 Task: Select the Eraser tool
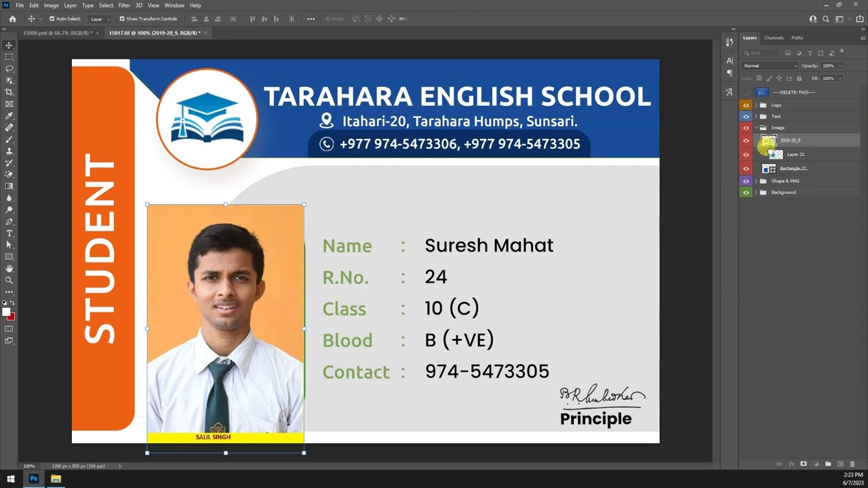[x=9, y=174]
